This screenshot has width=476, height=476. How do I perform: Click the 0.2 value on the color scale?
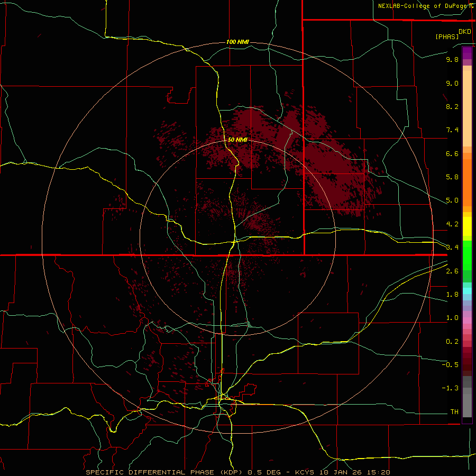click(452, 342)
